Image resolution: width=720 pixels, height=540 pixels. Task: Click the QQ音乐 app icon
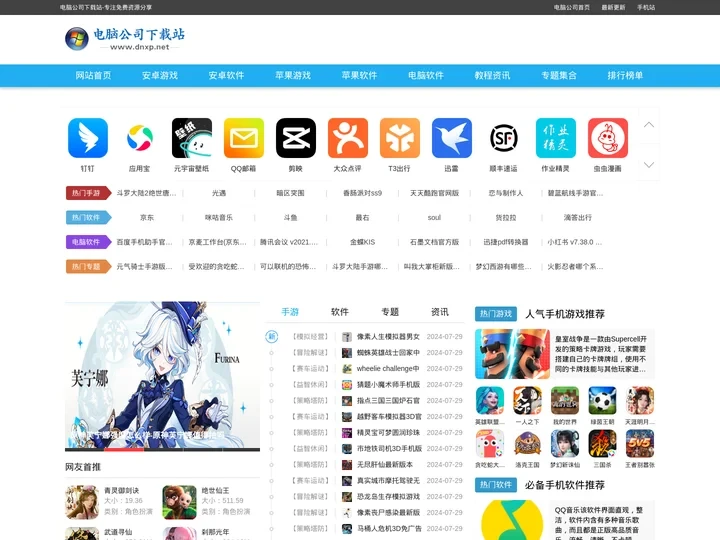point(512,520)
